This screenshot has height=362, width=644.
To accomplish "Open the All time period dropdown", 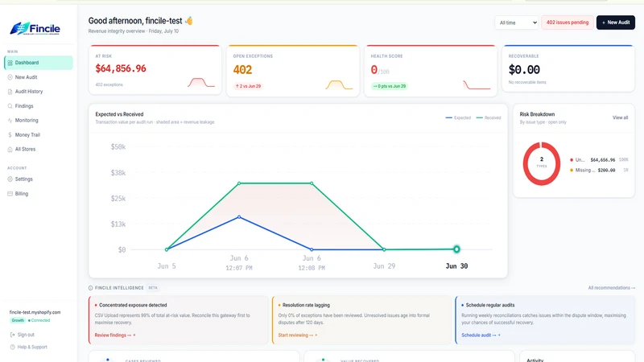I will pyautogui.click(x=517, y=23).
